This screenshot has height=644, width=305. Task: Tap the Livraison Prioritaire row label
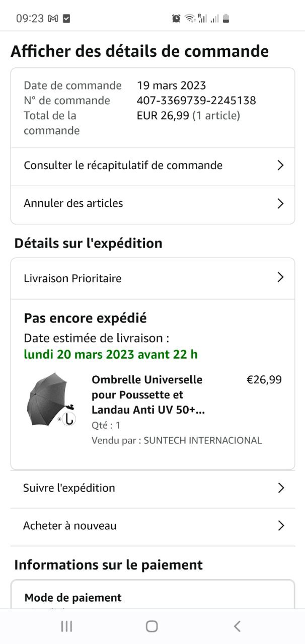coord(72,279)
